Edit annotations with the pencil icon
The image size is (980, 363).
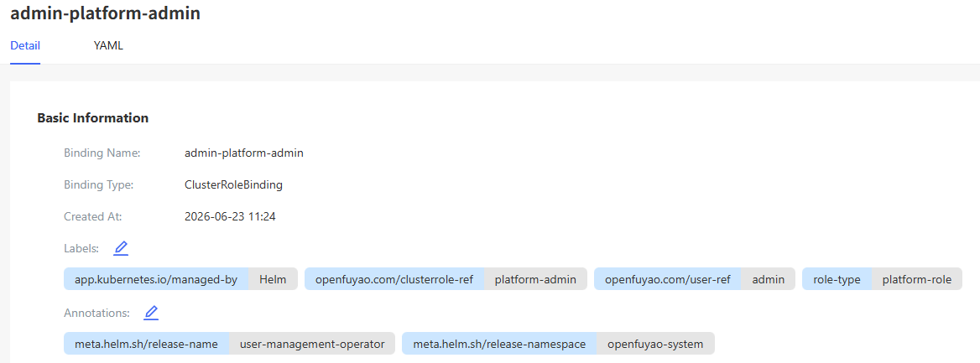pyautogui.click(x=151, y=313)
